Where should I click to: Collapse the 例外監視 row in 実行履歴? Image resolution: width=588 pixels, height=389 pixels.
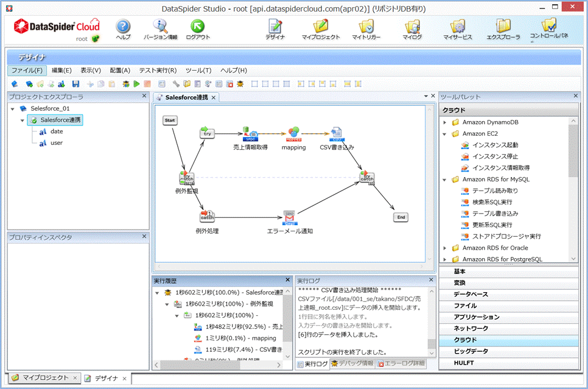[167, 304]
